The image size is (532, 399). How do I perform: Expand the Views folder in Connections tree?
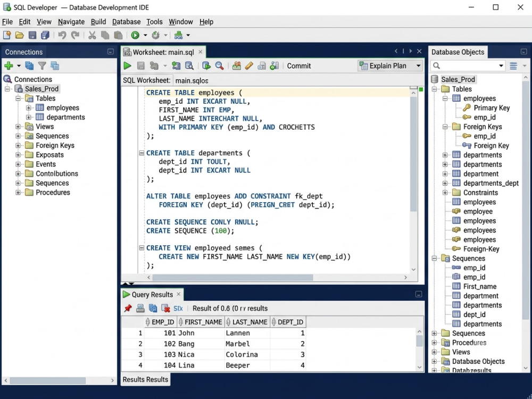pyautogui.click(x=18, y=127)
